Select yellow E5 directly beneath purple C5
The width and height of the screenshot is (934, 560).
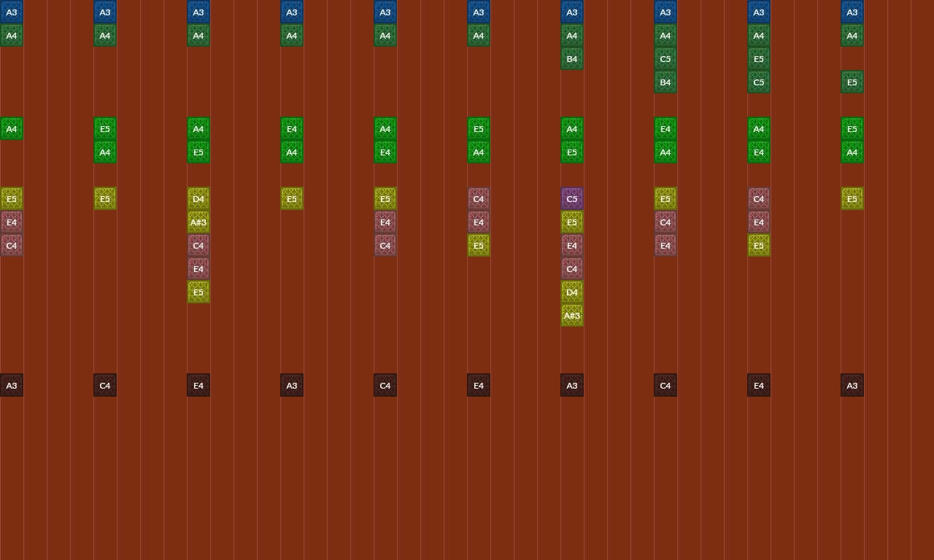572,222
